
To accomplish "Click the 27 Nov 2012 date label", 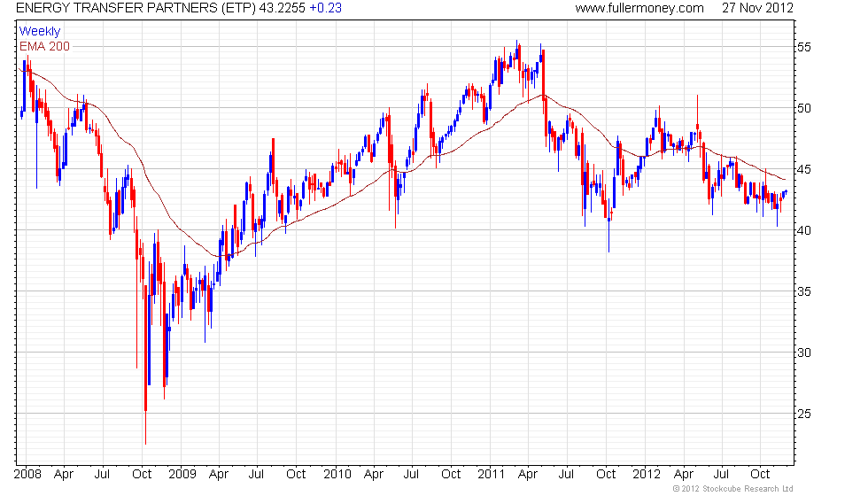I will (757, 8).
